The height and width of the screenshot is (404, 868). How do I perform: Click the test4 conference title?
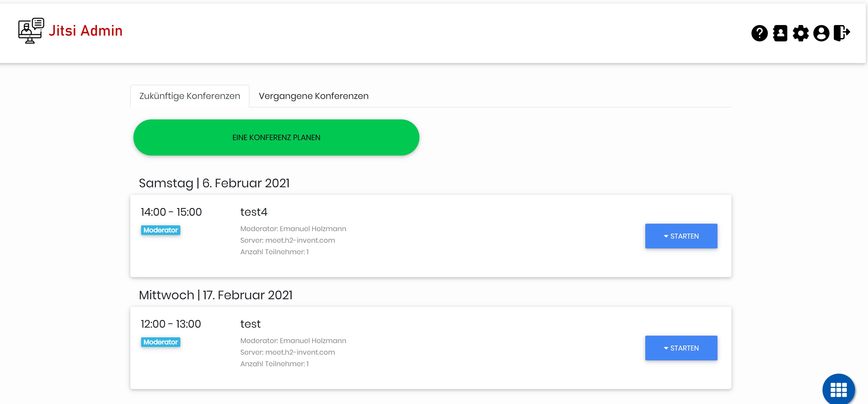pyautogui.click(x=254, y=212)
